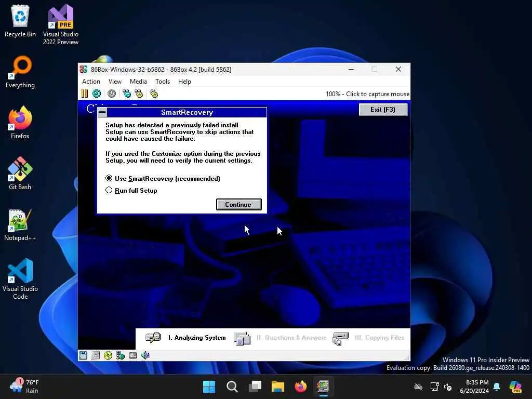
Task: Open Visual Studio Code desktop shortcut
Action: 20,279
